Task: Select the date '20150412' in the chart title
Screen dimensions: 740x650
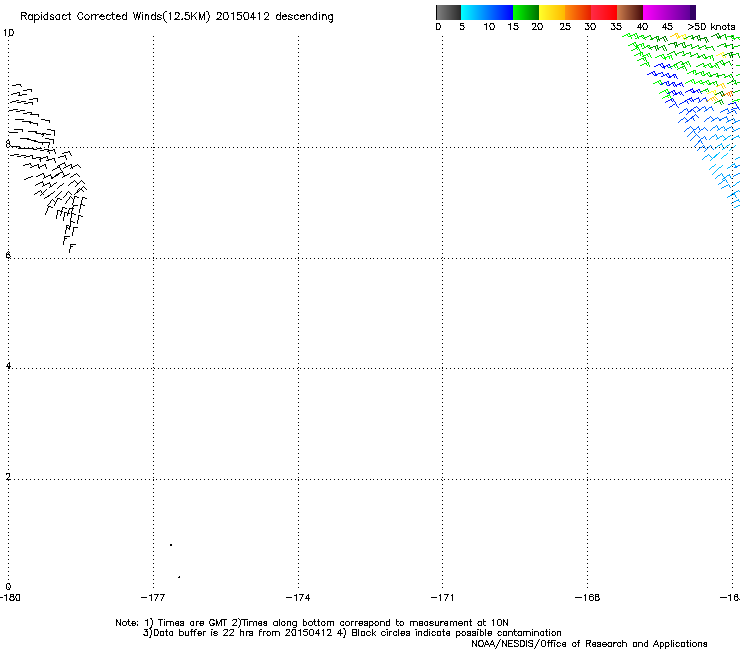Action: [243, 17]
